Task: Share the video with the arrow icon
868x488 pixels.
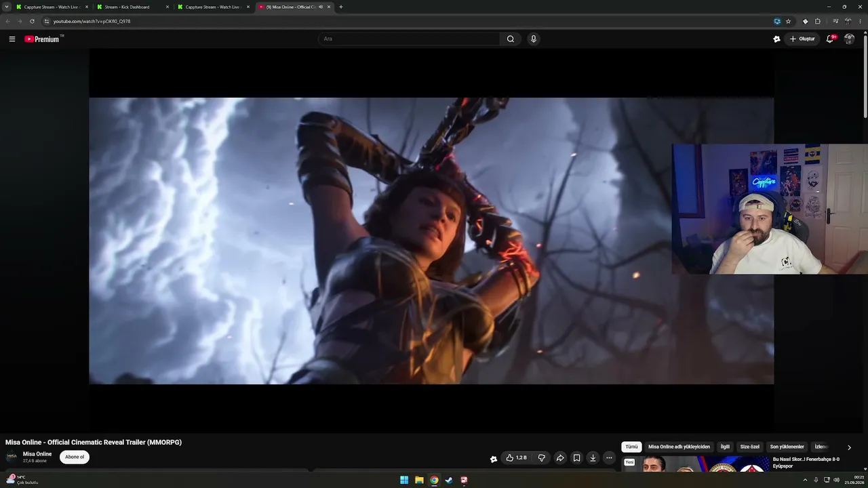Action: tap(560, 458)
